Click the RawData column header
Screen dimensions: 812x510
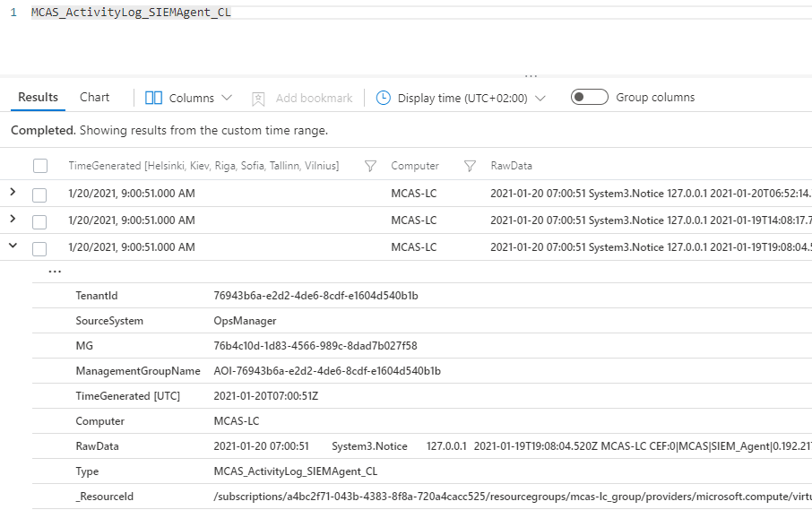(x=511, y=166)
